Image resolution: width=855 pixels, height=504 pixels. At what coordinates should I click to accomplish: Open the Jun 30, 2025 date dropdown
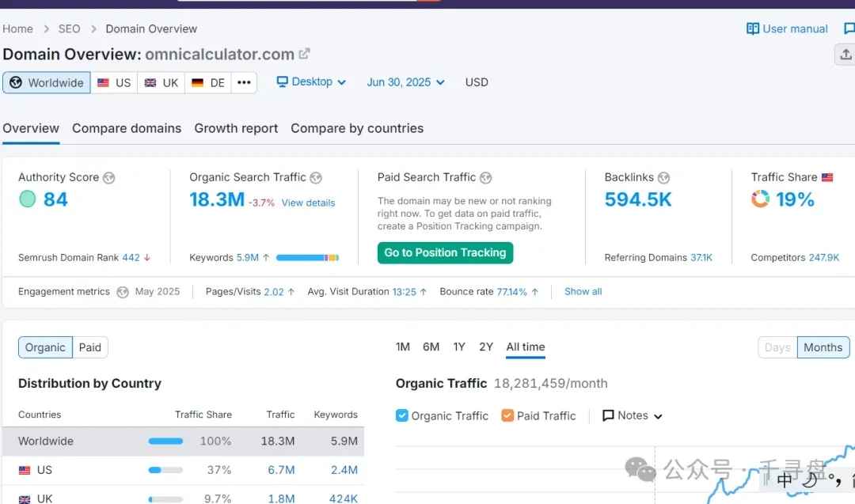(405, 82)
